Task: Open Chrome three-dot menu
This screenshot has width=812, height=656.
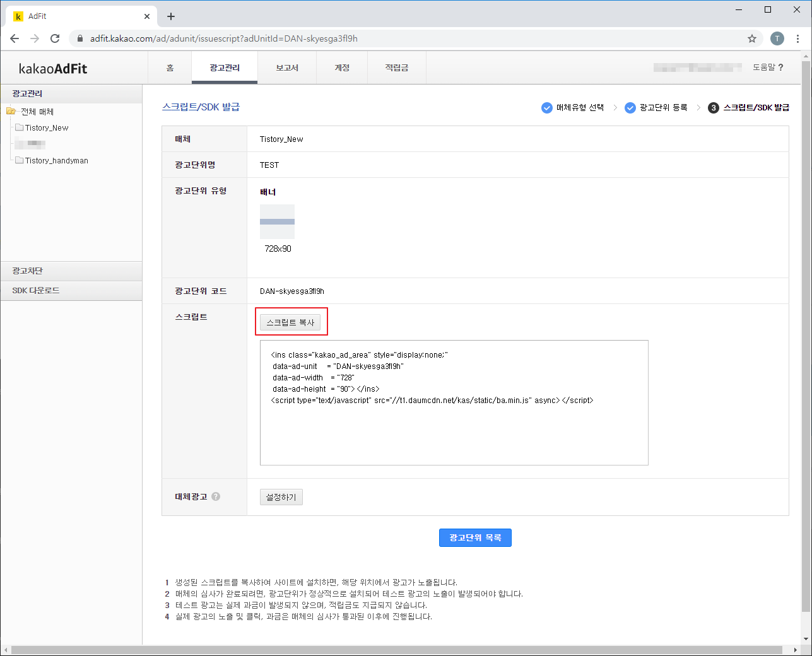Action: pyautogui.click(x=798, y=38)
